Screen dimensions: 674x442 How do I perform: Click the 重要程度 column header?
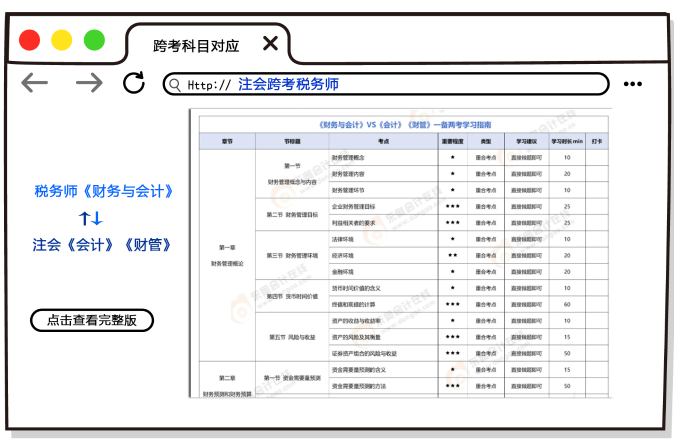pos(452,142)
